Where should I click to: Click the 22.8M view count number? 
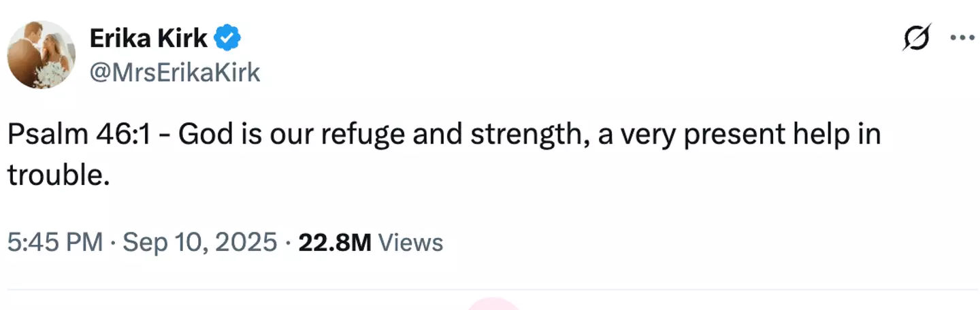point(335,242)
